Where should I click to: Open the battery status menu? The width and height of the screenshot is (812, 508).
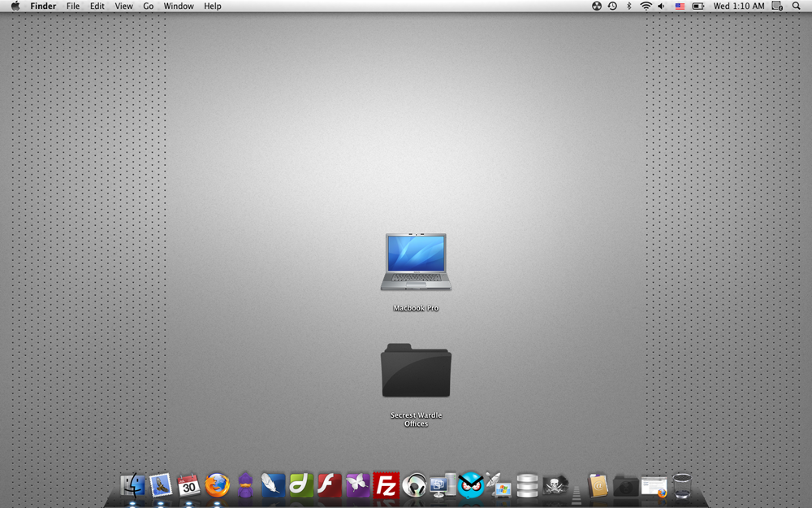click(698, 6)
